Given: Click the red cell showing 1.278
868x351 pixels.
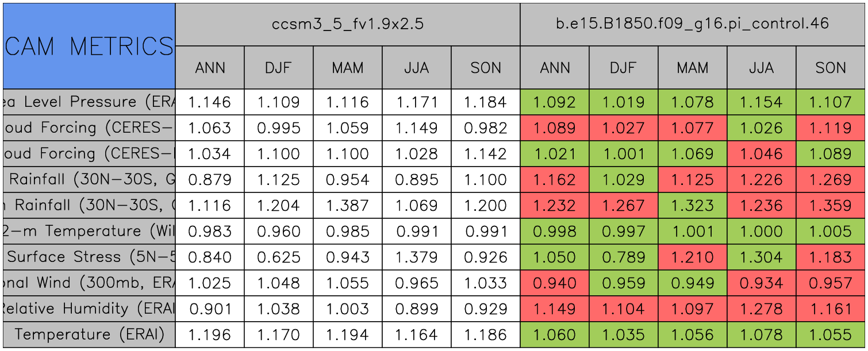Looking at the screenshot, I should pos(761,308).
